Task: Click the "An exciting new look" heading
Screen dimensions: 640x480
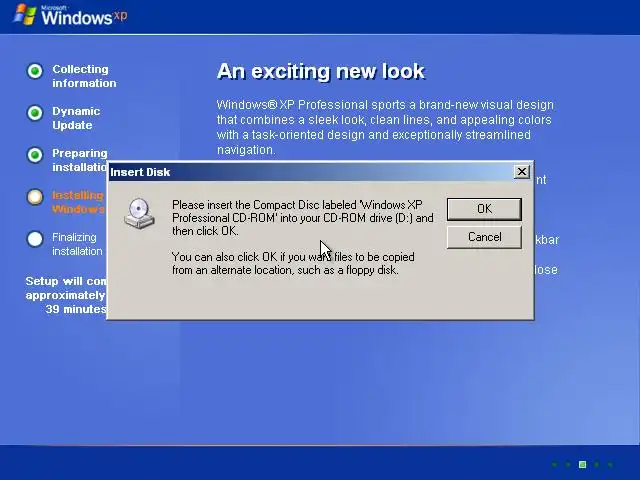Action: [x=321, y=71]
